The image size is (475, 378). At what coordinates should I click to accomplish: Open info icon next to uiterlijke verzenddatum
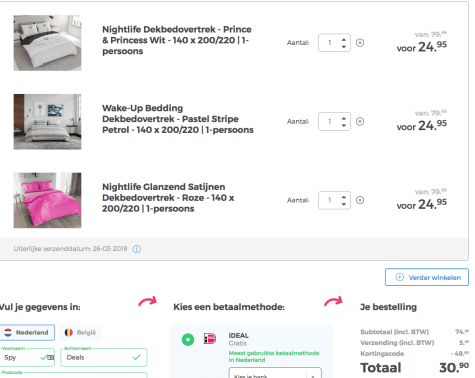click(x=137, y=249)
